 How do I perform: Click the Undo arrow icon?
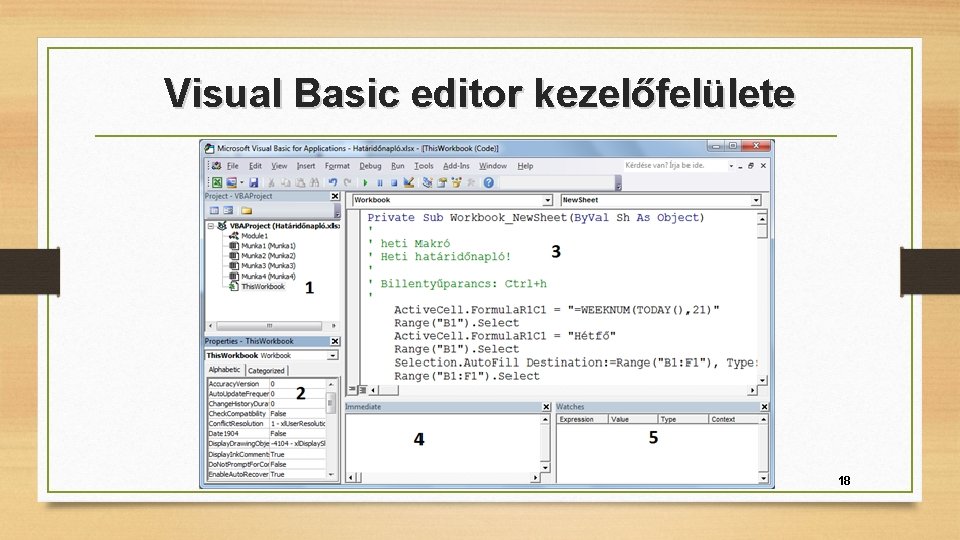[x=332, y=182]
